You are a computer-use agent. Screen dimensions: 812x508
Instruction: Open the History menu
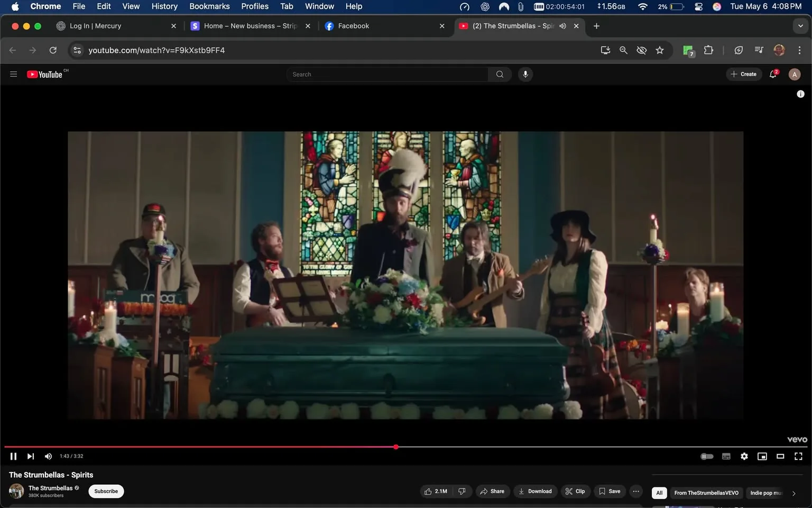coord(164,6)
